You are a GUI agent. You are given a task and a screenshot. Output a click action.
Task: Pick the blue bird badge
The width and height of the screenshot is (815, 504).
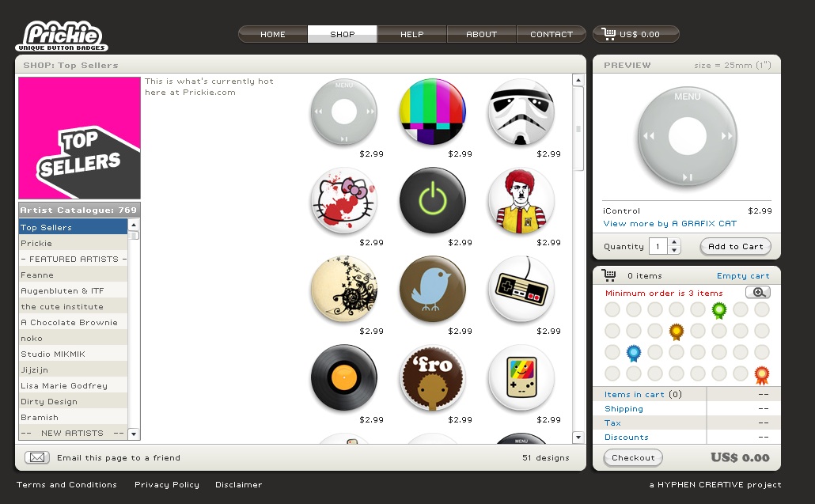(433, 289)
